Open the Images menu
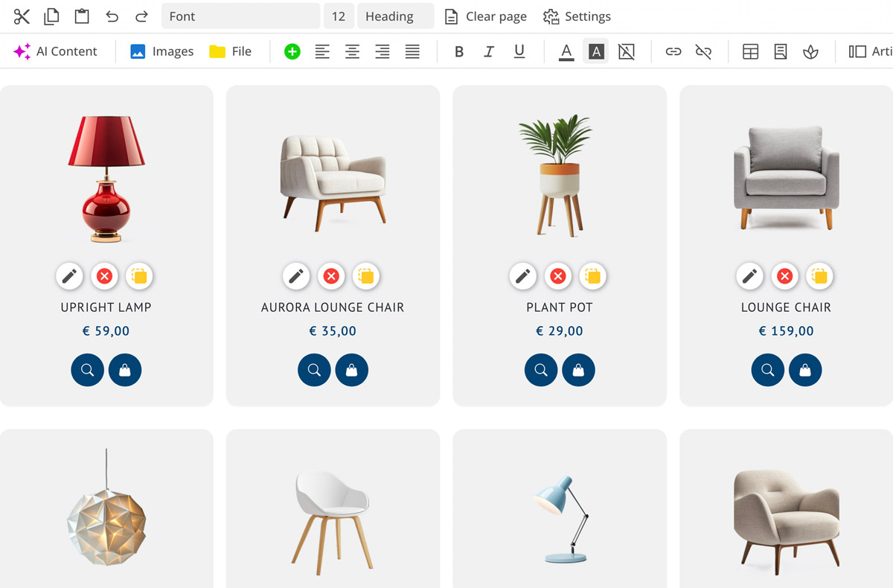Screen dimensions: 893x588 click(161, 51)
